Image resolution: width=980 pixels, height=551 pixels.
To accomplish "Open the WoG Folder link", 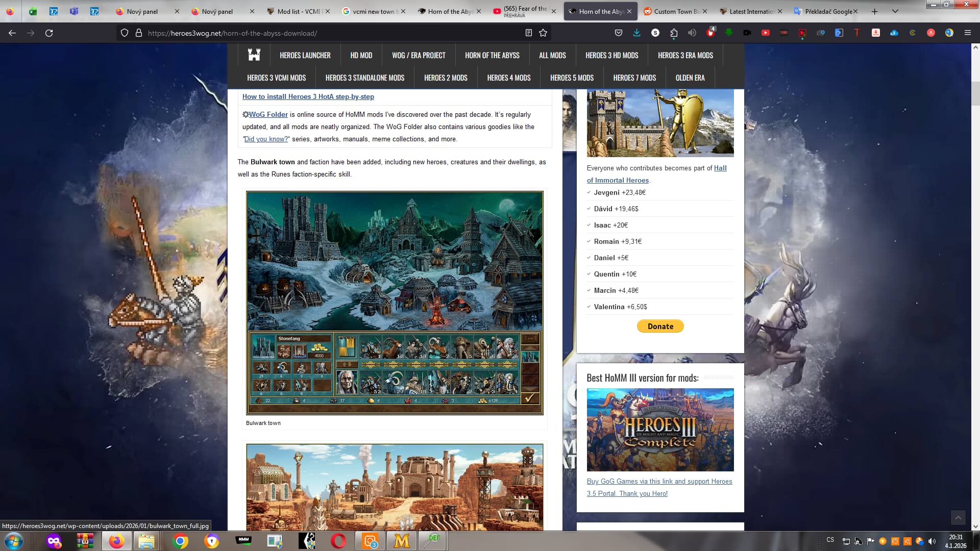I will tap(268, 114).
